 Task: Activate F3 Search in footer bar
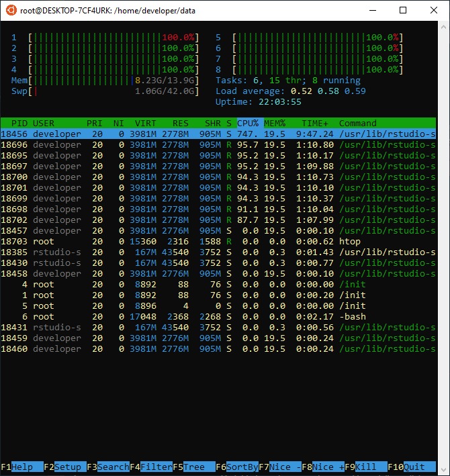pos(108,467)
